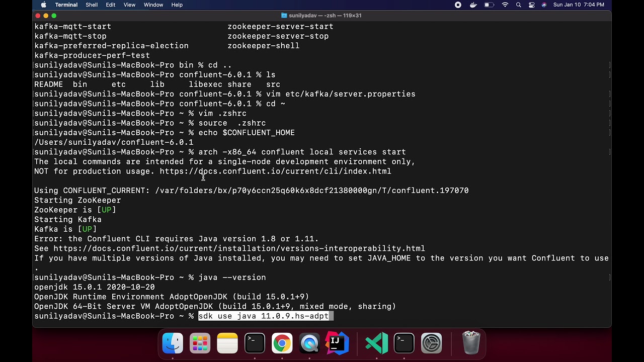Click '/Users/sunilyadav/confluent-6.0.1' output
The height and width of the screenshot is (362, 644).
tap(114, 142)
